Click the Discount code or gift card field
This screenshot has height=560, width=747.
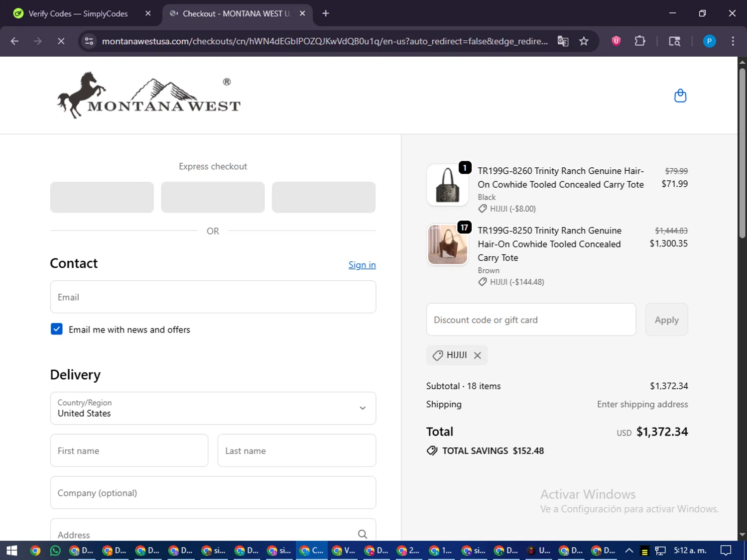point(531,320)
